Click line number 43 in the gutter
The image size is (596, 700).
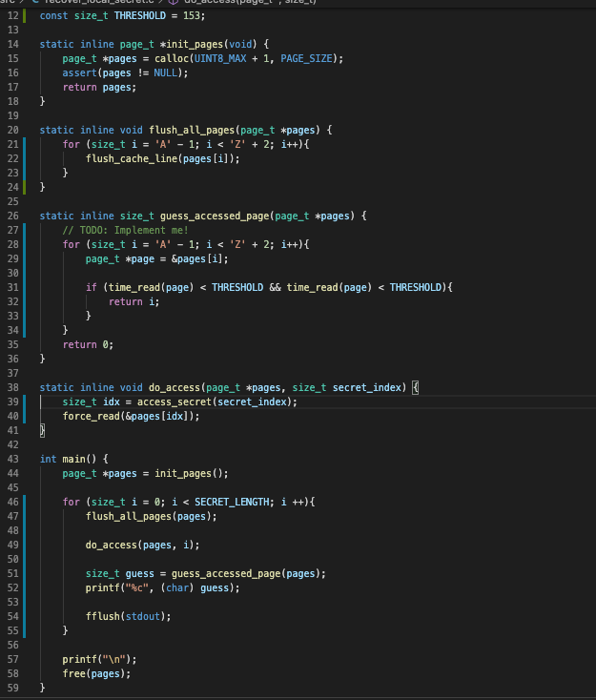point(12,459)
